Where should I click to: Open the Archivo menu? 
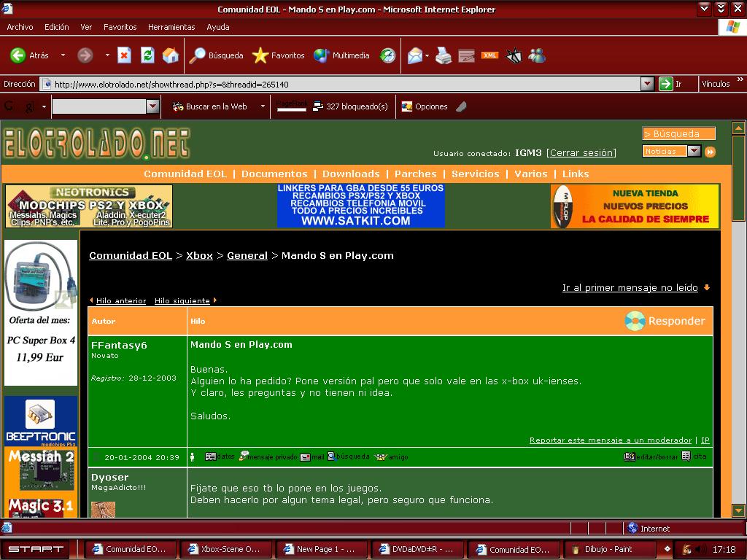[x=20, y=27]
